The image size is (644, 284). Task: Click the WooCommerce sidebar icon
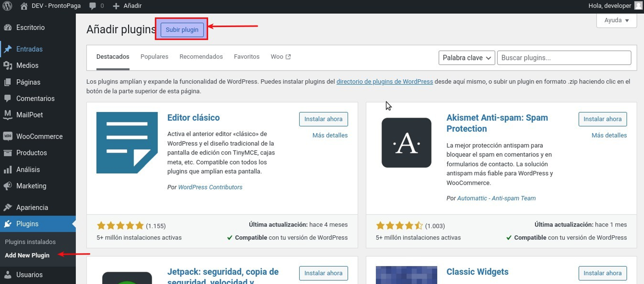coord(8,136)
